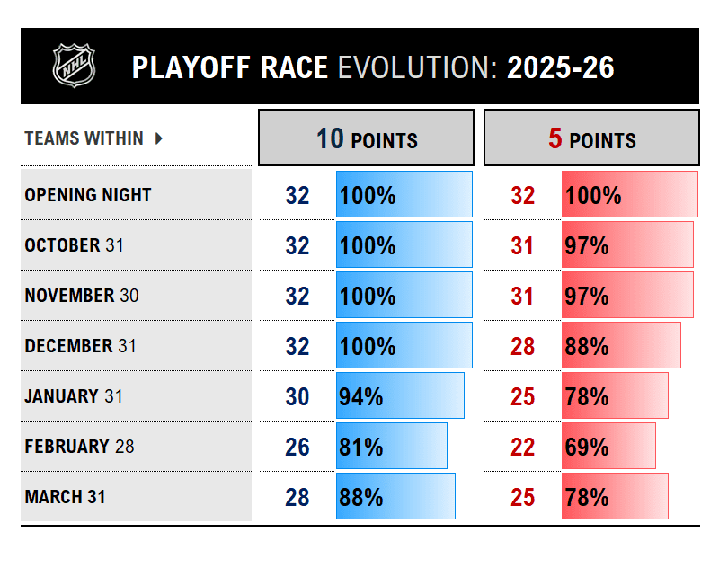
Task: Select the 5 Points column header
Action: [x=591, y=138]
